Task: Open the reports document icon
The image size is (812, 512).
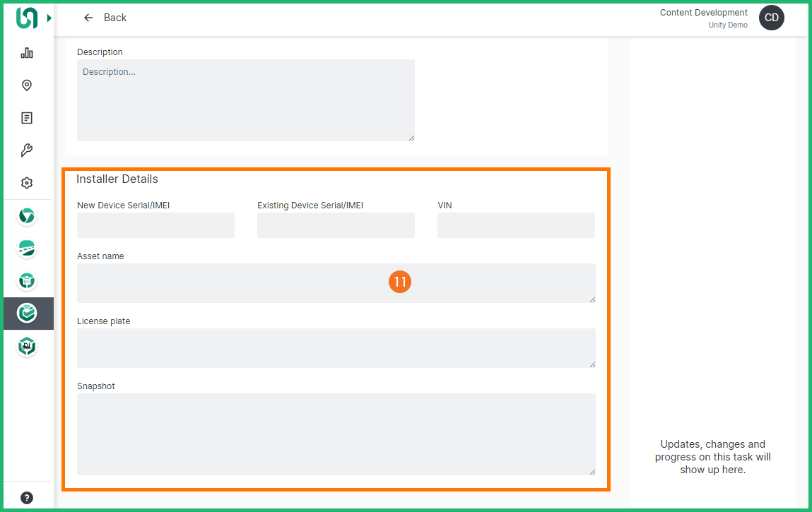Action: [x=27, y=118]
